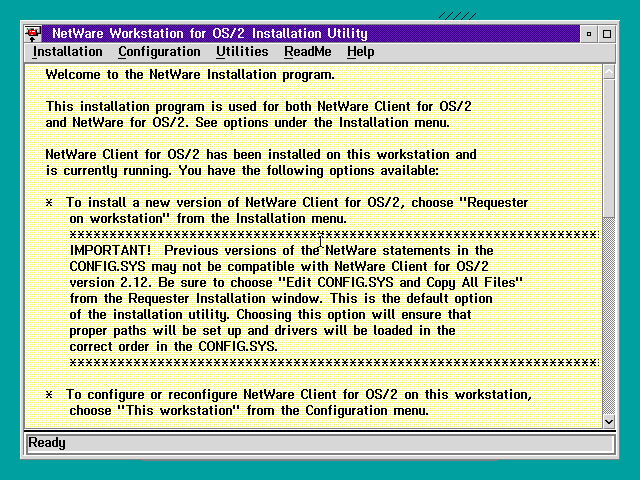Click the scroll down arrow of the text area
640x480 pixels.
(x=609, y=421)
